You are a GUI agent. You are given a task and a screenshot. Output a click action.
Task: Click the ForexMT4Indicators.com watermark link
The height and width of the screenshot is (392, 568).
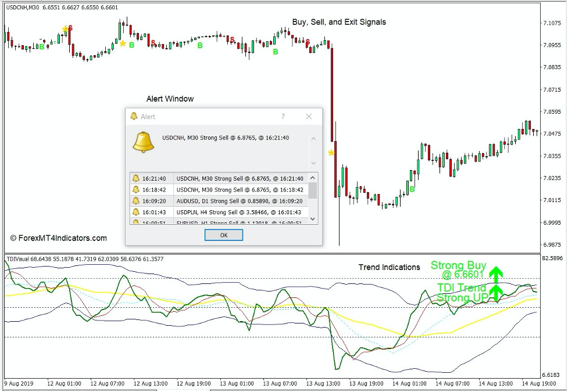tap(58, 238)
